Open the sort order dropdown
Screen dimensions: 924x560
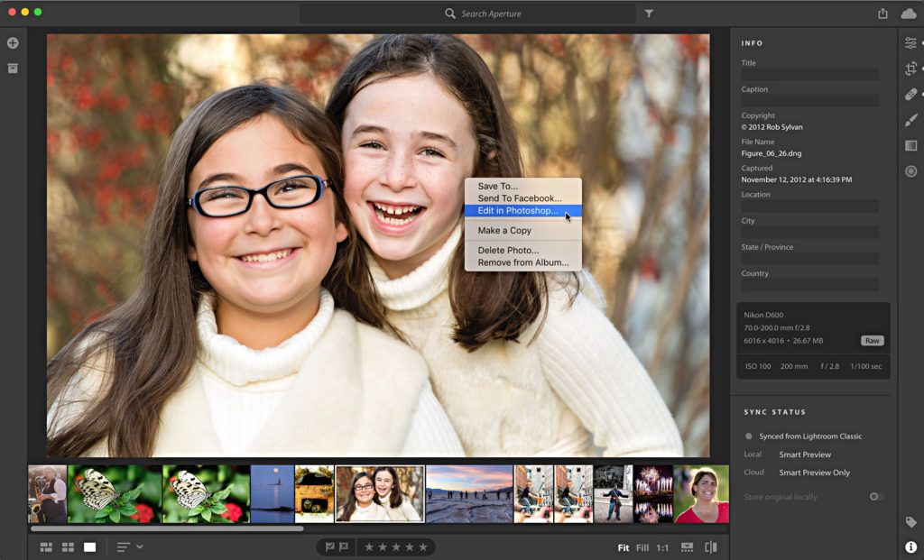[129, 547]
